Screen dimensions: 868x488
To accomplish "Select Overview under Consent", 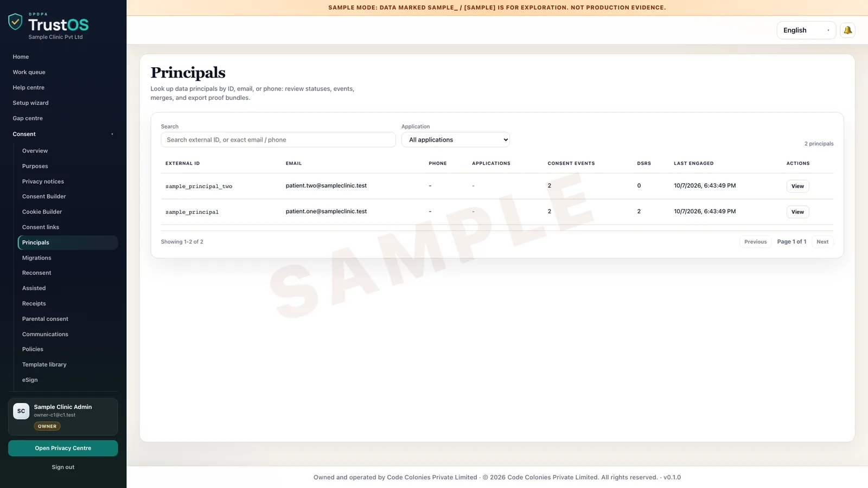I will 35,151.
